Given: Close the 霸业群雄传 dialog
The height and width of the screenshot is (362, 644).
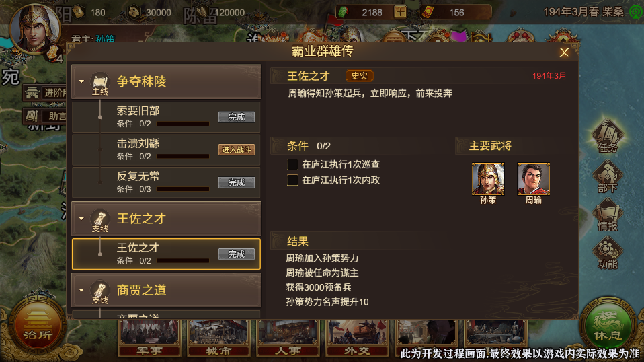Looking at the screenshot, I should [x=564, y=52].
